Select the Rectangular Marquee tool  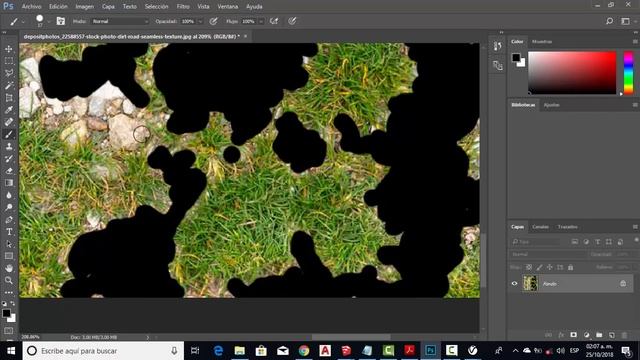click(x=9, y=61)
